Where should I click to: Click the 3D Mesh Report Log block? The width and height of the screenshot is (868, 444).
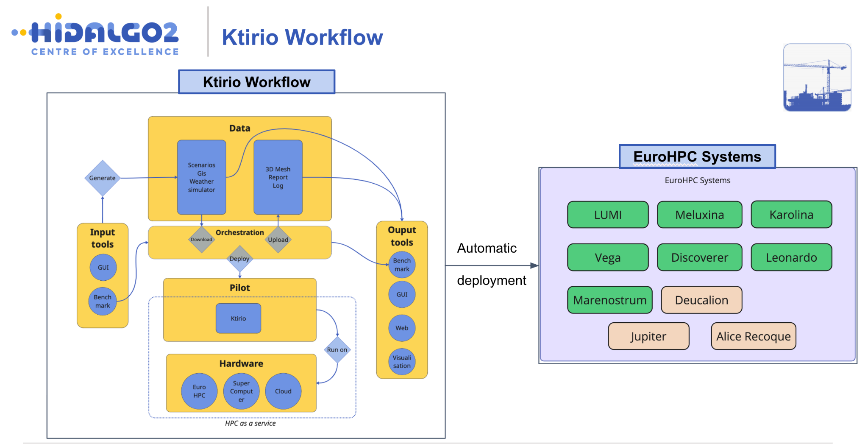point(278,177)
